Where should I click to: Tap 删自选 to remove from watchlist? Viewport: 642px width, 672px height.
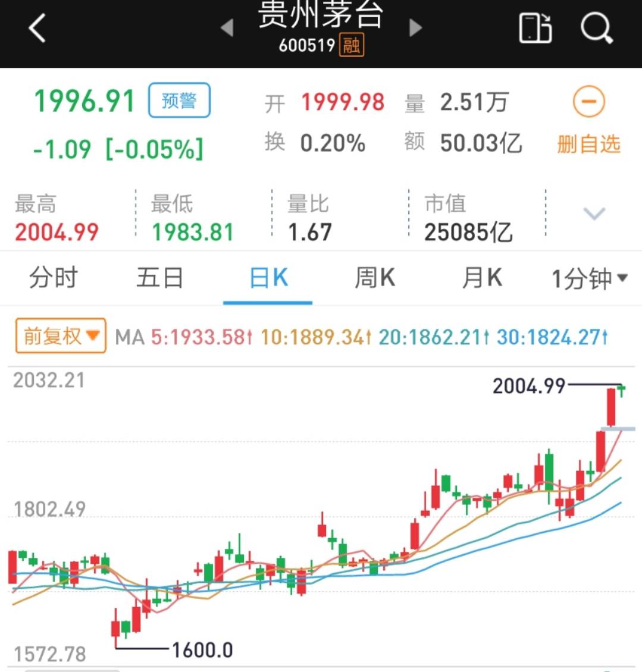click(589, 143)
